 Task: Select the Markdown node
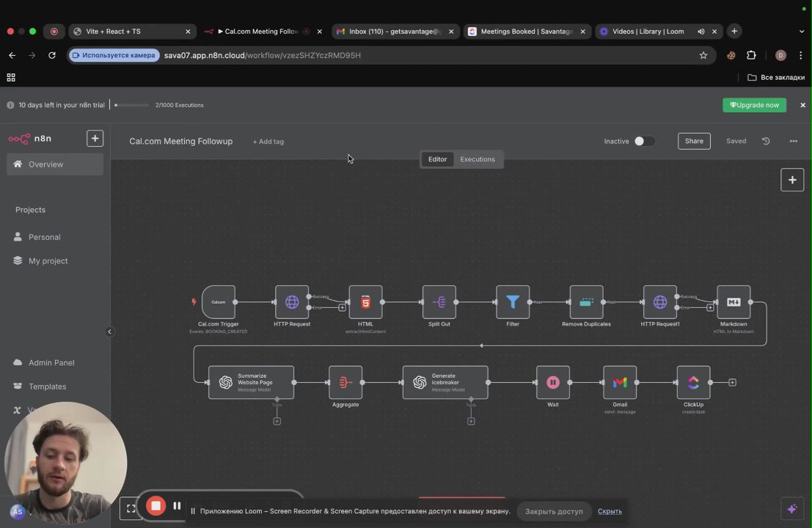(x=734, y=302)
